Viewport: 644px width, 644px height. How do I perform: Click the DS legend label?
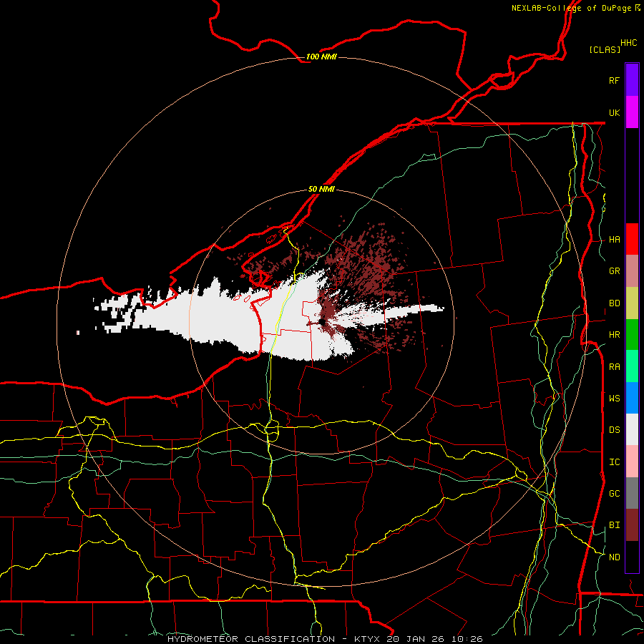tap(614, 430)
